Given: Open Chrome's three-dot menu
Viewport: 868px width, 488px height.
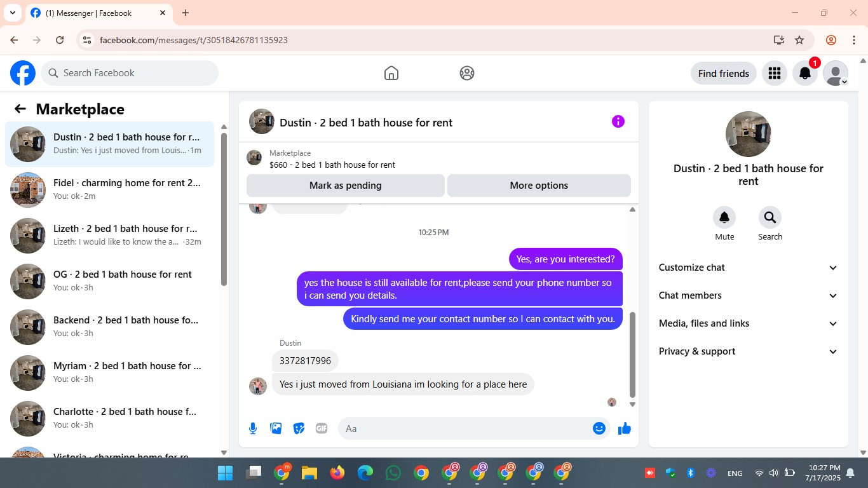Looking at the screenshot, I should (x=854, y=40).
